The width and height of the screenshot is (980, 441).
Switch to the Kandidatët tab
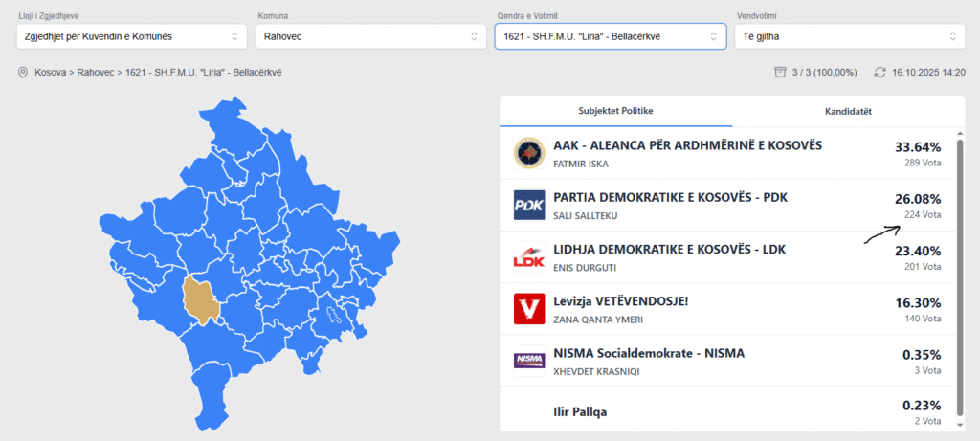(848, 111)
